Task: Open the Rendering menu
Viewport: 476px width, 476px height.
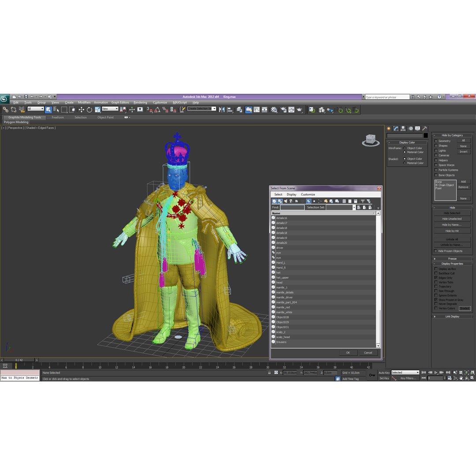Action: point(140,103)
